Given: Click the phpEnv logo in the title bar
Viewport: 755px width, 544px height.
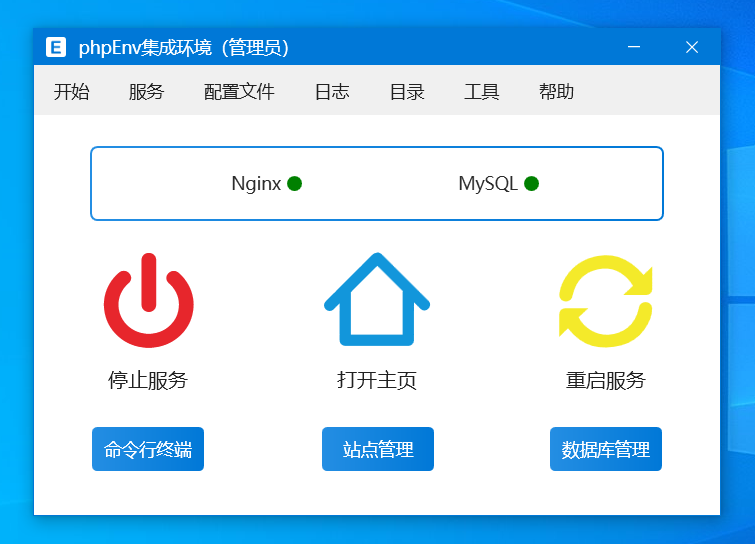Looking at the screenshot, I should pyautogui.click(x=56, y=47).
